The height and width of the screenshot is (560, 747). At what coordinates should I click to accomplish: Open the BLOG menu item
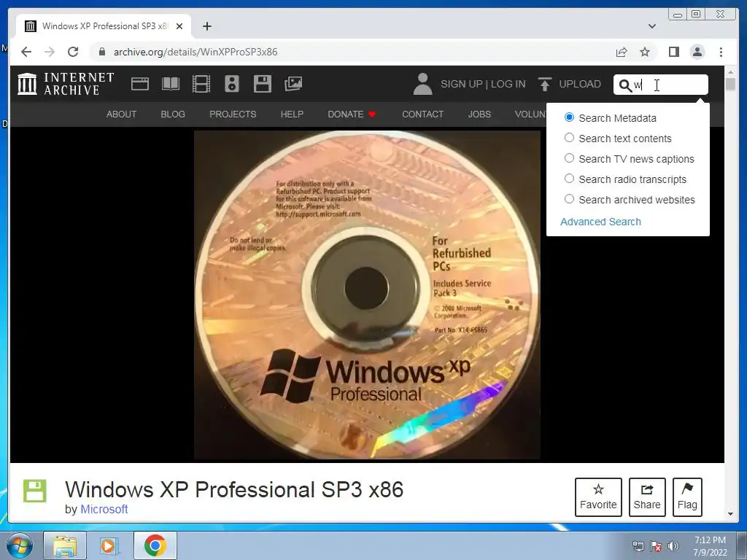coord(173,114)
